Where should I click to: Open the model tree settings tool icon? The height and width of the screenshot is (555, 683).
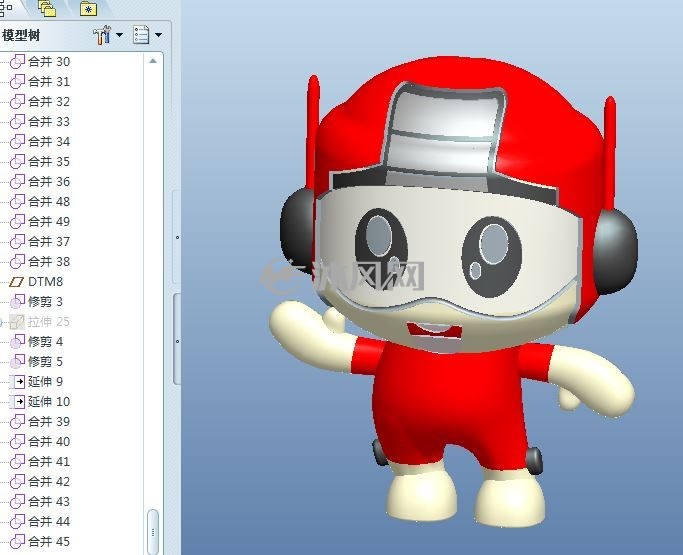[102, 35]
